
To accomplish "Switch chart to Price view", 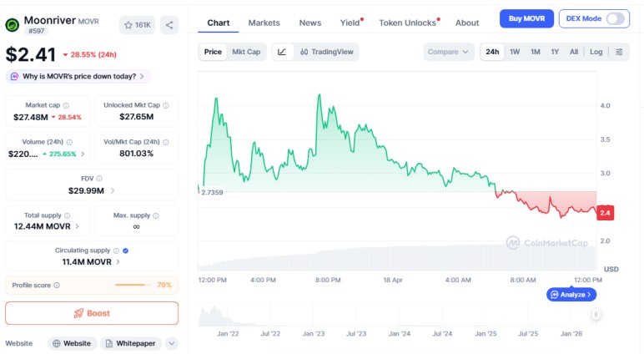I will point(213,52).
